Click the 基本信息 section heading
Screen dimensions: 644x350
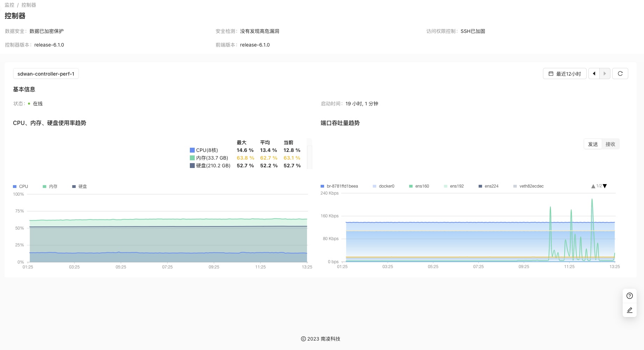point(24,89)
